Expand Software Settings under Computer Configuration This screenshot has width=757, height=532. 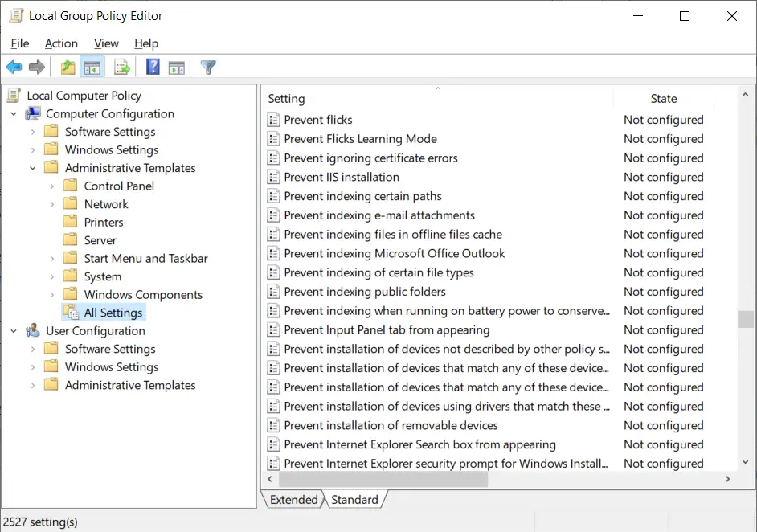click(x=33, y=132)
